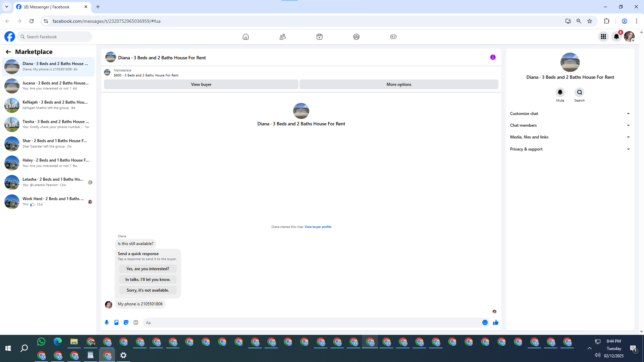Click the View buyer button
Viewport: 644px width, 362px height.
click(201, 84)
